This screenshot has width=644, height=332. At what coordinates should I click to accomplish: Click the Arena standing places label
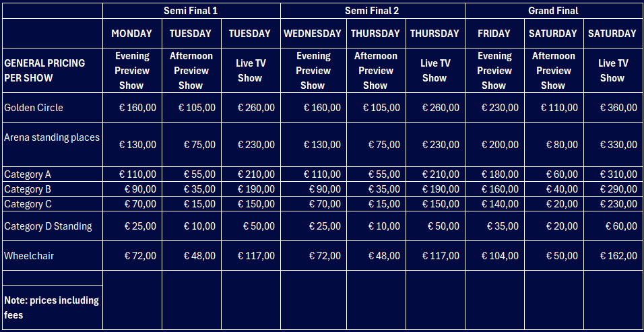(x=52, y=137)
